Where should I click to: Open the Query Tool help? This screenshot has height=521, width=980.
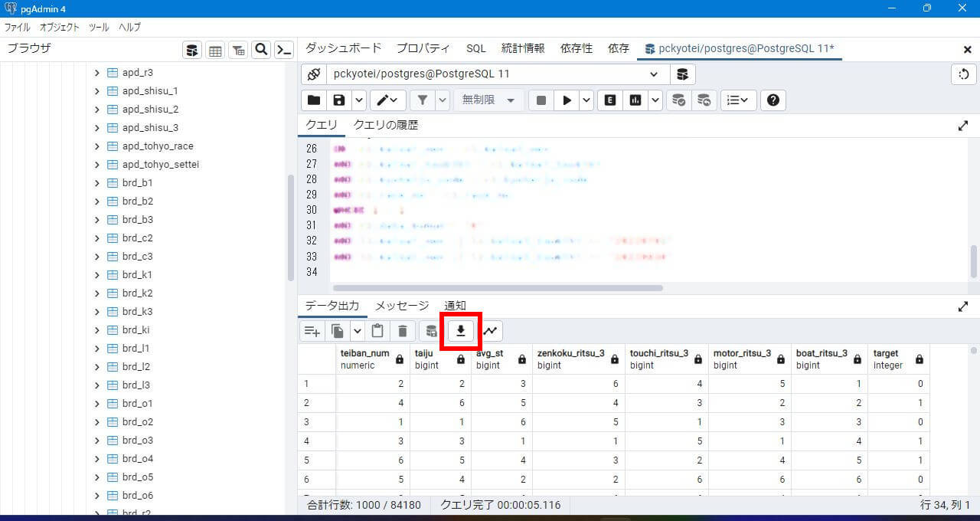[x=773, y=100]
